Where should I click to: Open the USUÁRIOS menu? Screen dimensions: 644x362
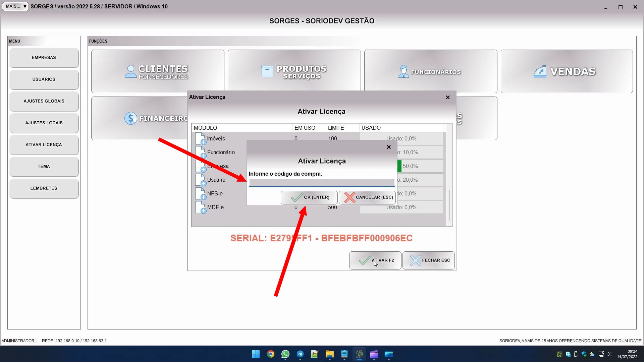[44, 79]
